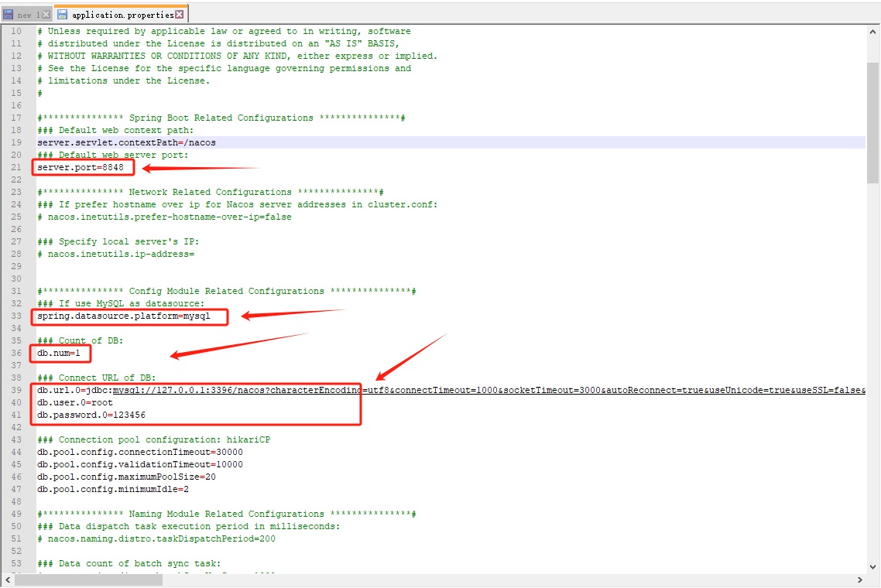Click the '### Data count of batch sync task:' comment
The width and height of the screenshot is (881, 588).
pyautogui.click(x=129, y=563)
